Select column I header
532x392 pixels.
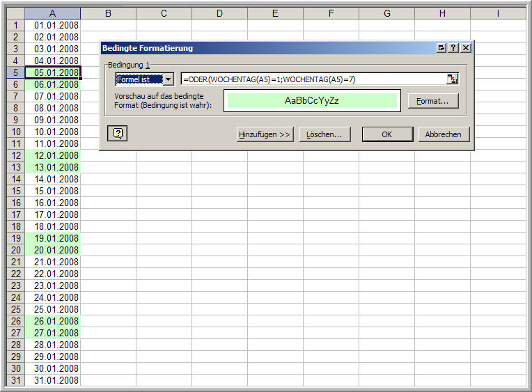498,13
